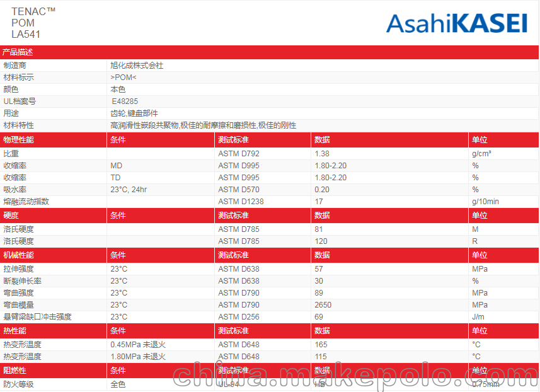Select the 23°C, 24hr condition cell
Image resolution: width=540 pixels, height=392 pixels.
129,190
